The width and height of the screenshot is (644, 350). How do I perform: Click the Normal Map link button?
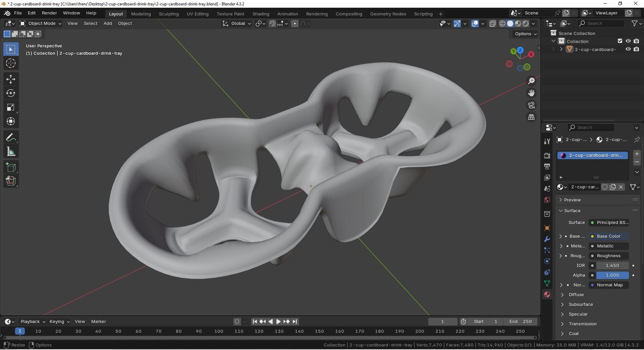tap(609, 285)
